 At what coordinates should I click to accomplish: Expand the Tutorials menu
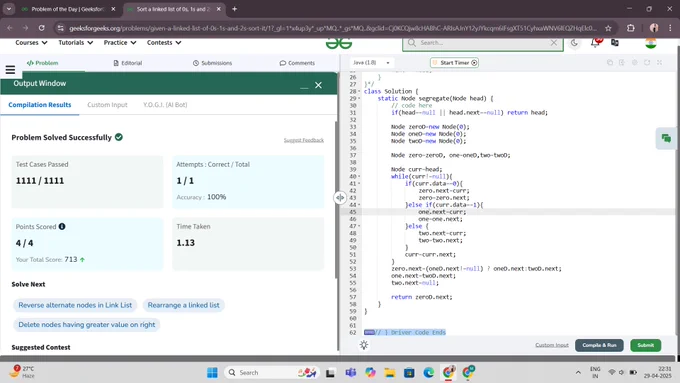75,43
